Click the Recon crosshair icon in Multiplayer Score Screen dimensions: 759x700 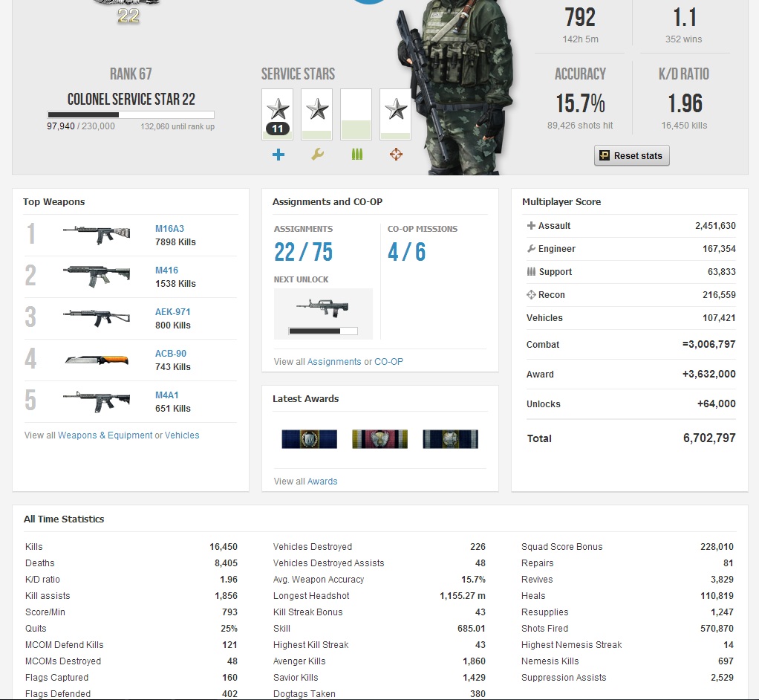[x=531, y=294]
